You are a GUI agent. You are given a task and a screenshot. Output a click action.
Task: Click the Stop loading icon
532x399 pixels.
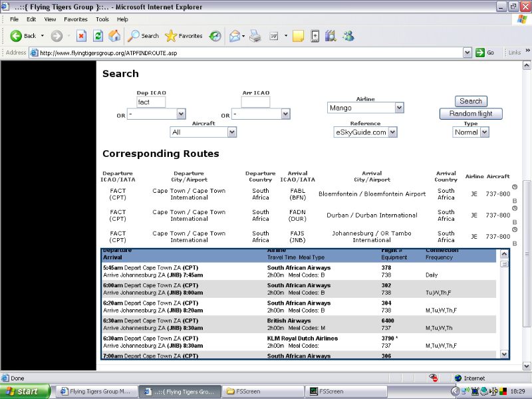coord(81,36)
